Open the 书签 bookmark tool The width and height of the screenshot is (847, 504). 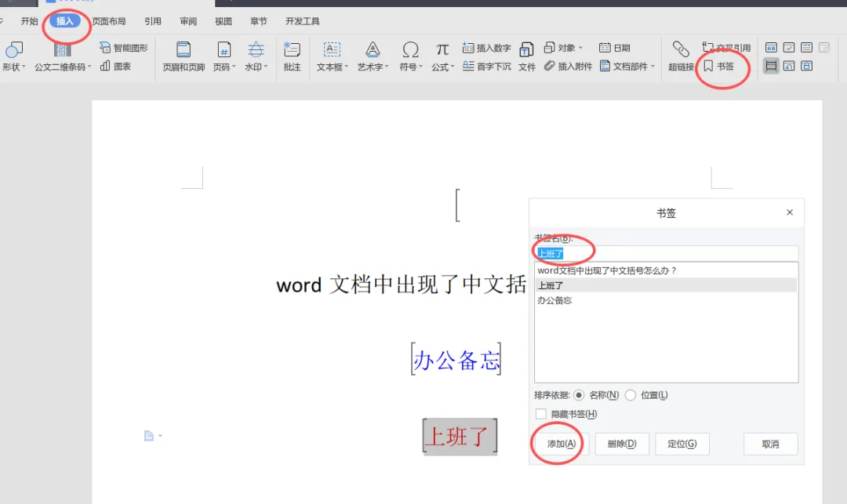tap(719, 66)
